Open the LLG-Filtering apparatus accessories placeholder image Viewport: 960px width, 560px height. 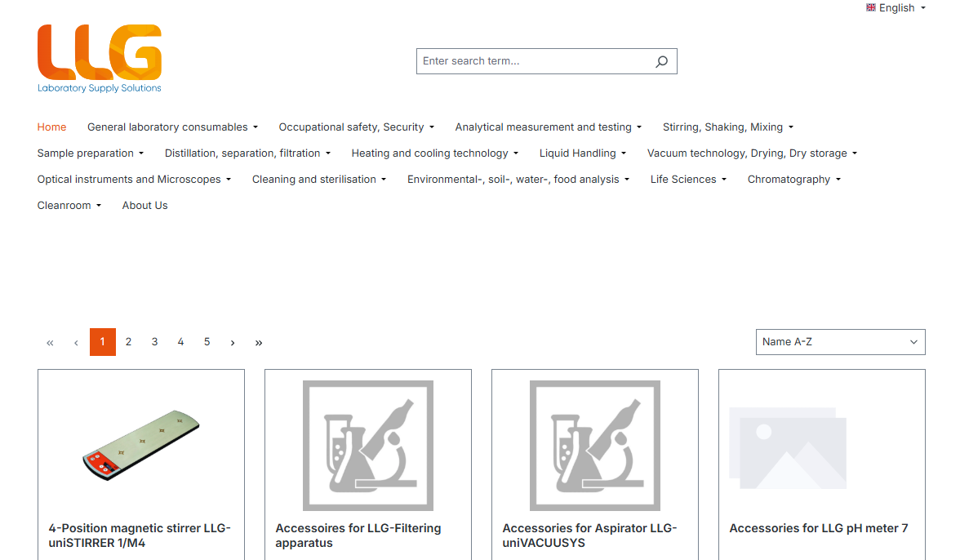tap(368, 446)
